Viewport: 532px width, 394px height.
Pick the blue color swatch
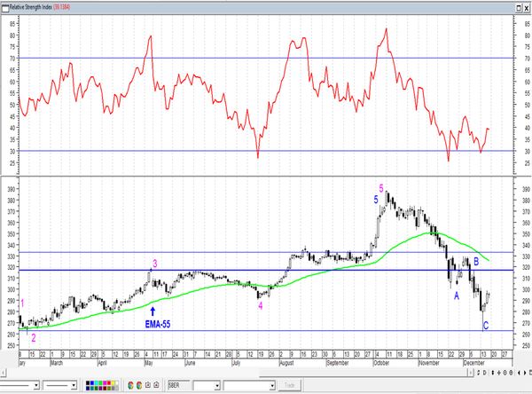click(92, 382)
